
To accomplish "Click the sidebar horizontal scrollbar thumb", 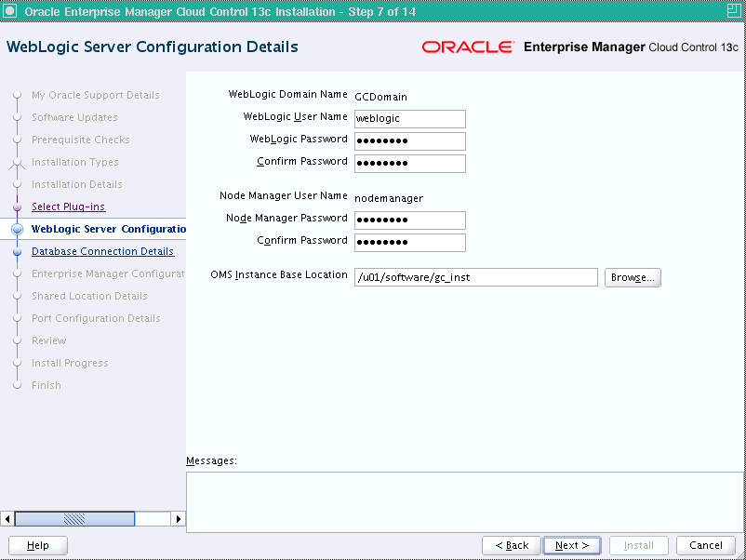I will click(74, 519).
